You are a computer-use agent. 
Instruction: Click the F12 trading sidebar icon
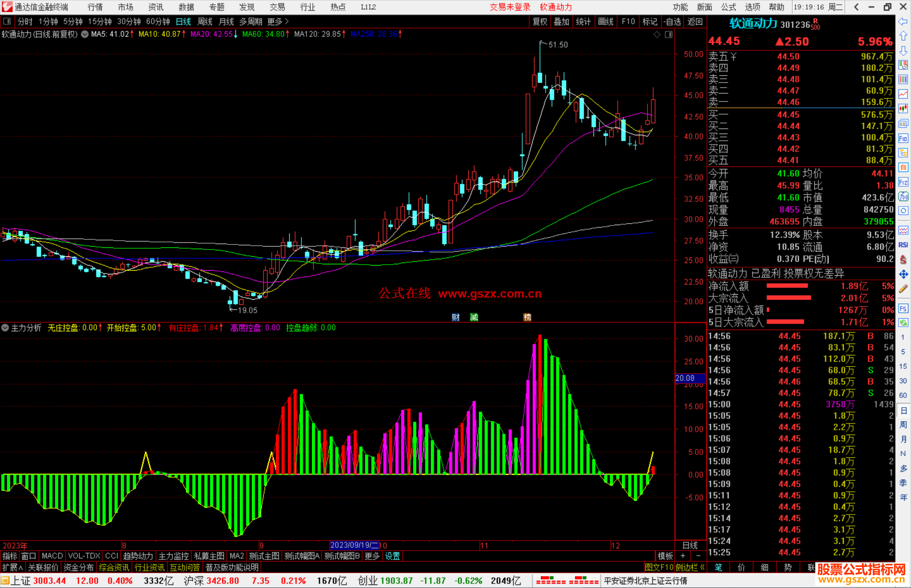903,182
